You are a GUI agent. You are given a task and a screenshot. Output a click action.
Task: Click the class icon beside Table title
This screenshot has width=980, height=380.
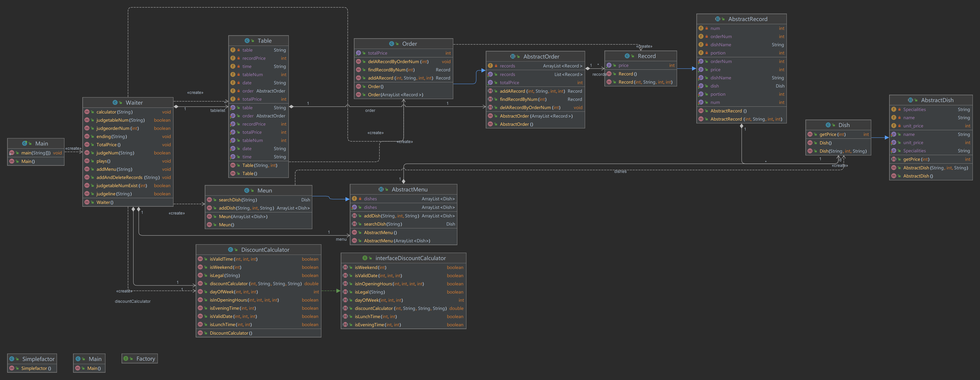tap(247, 41)
